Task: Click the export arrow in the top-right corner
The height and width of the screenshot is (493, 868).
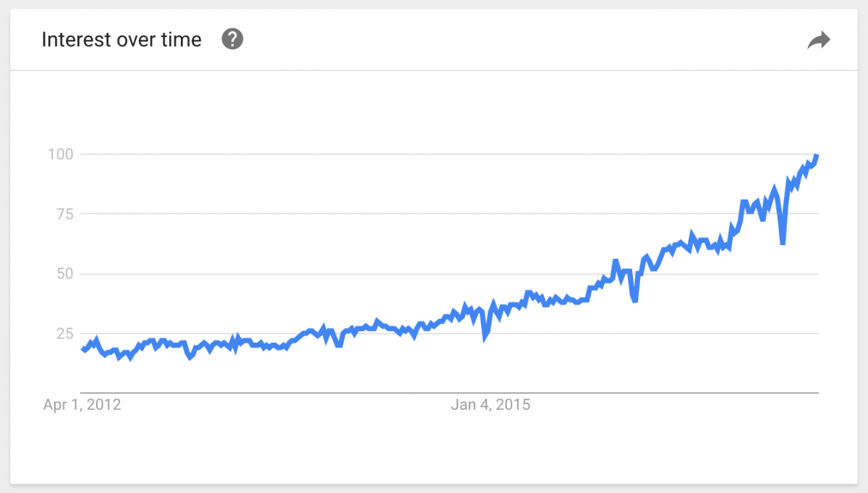Action: (820, 40)
